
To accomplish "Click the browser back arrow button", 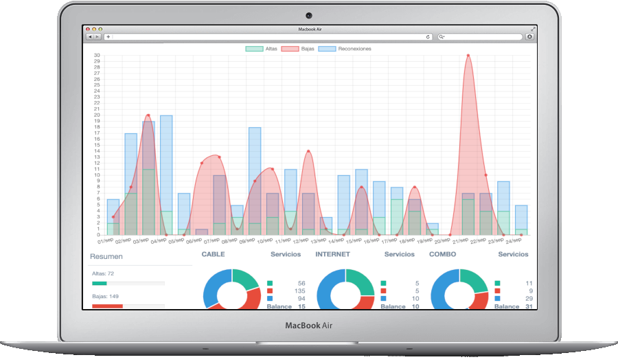I will 89,36.
